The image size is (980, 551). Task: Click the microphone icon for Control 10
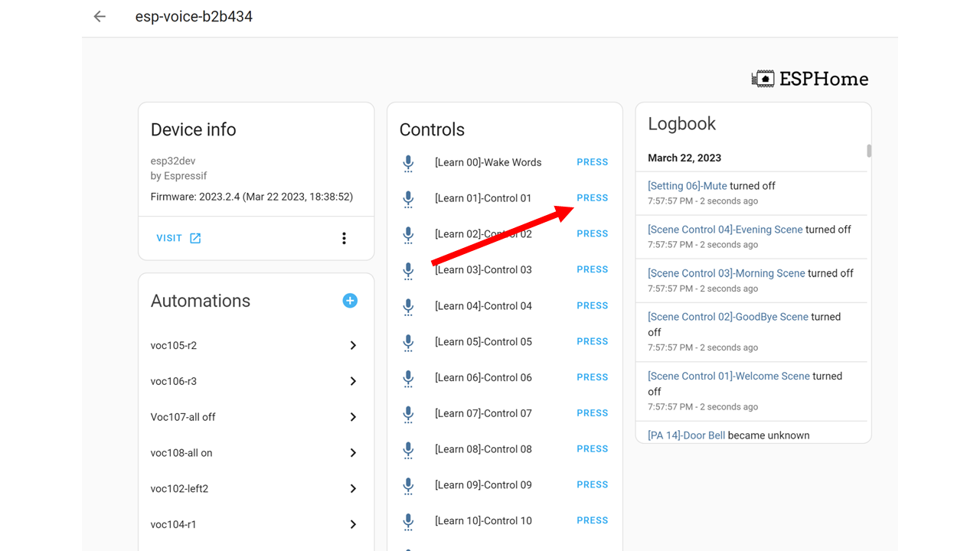tap(408, 521)
